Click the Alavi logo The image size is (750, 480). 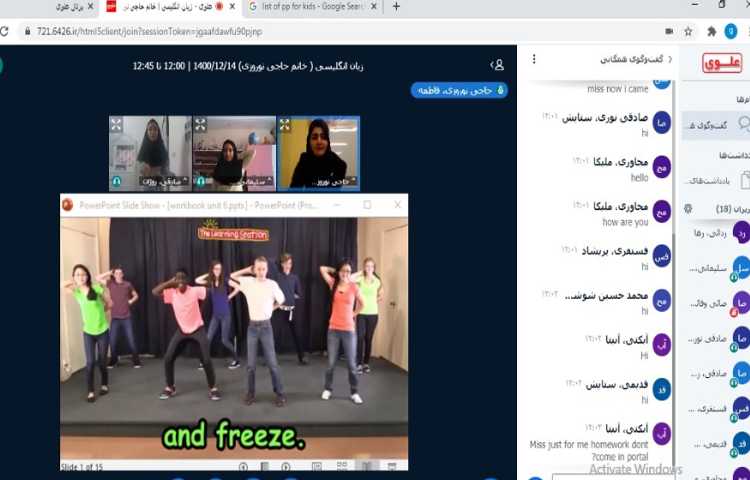click(722, 63)
